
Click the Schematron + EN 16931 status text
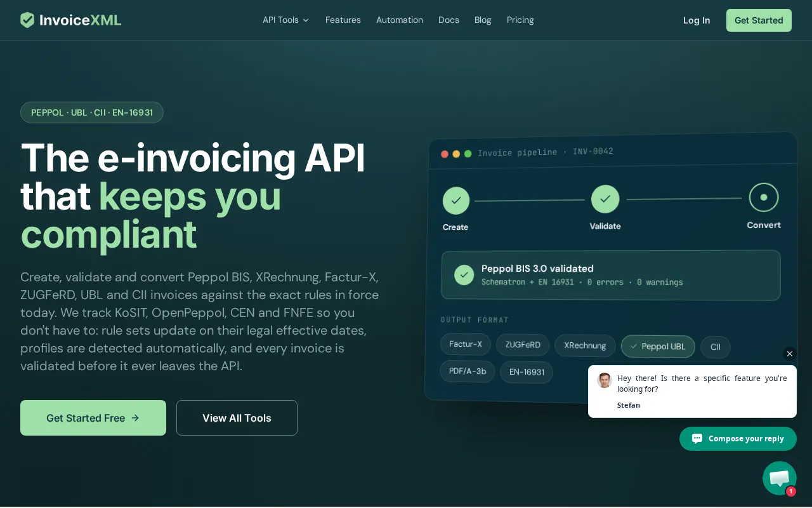[582, 283]
